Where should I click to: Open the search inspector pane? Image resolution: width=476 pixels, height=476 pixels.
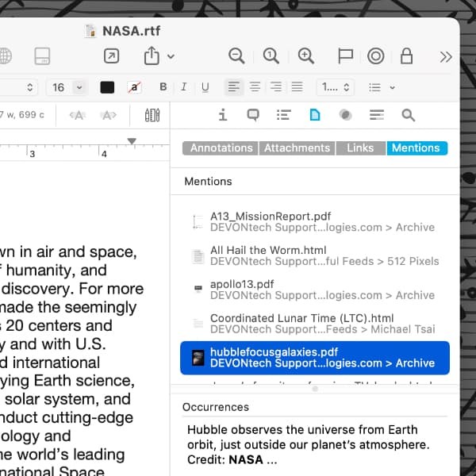(x=408, y=115)
